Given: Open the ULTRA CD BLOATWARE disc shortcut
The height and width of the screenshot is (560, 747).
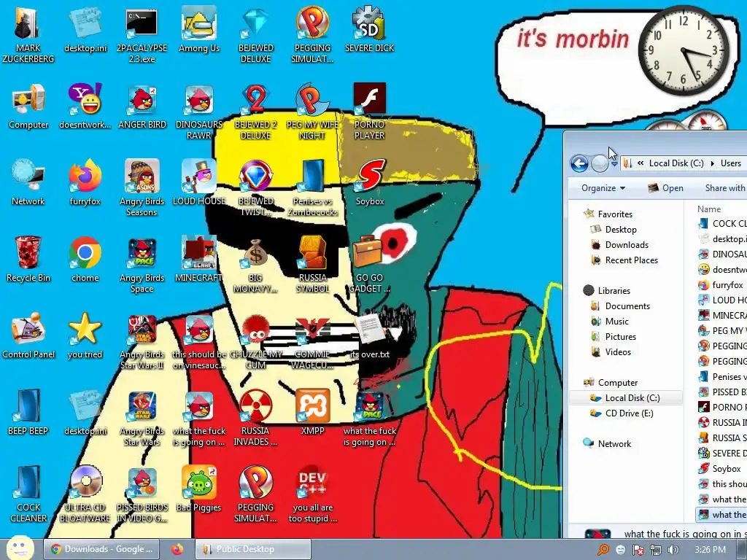Looking at the screenshot, I should 85,495.
